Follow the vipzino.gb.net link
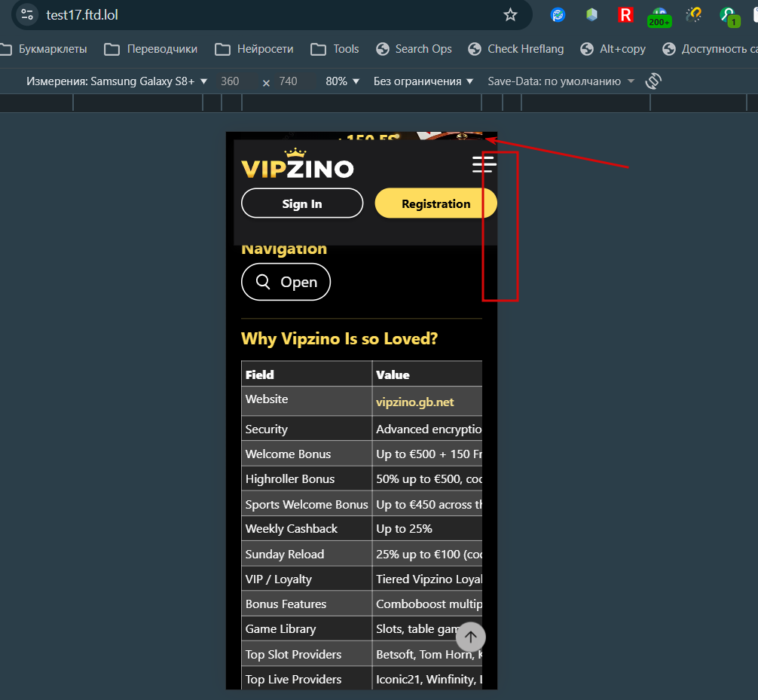 [414, 402]
